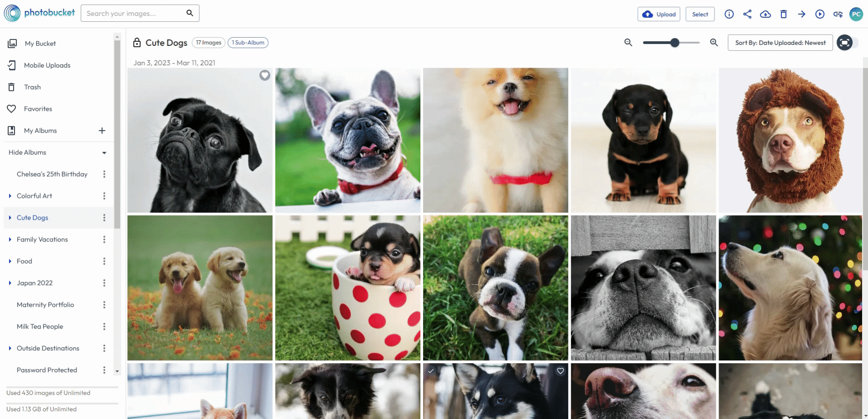Screen dimensions: 868x419
Task: Expand the Food album tree
Action: point(10,261)
